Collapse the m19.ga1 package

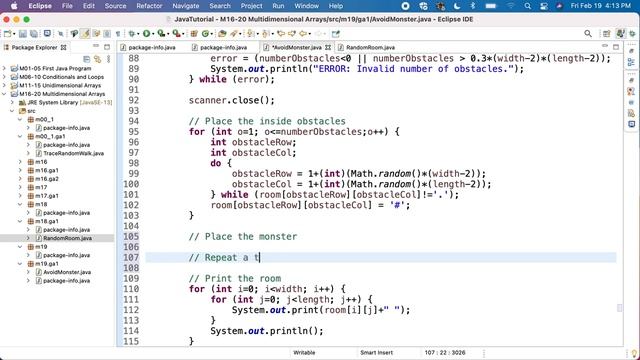20,264
